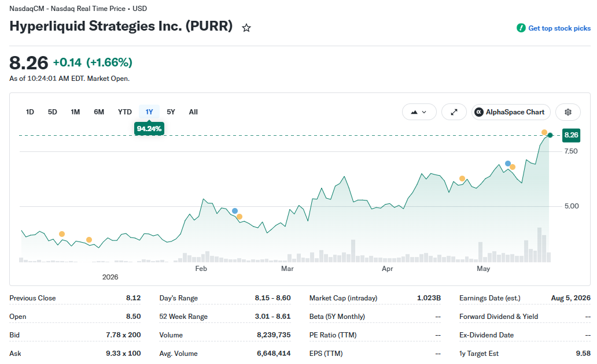This screenshot has width=597, height=364.
Task: Click the Ask value 9.33 x 100
Action: point(123,354)
